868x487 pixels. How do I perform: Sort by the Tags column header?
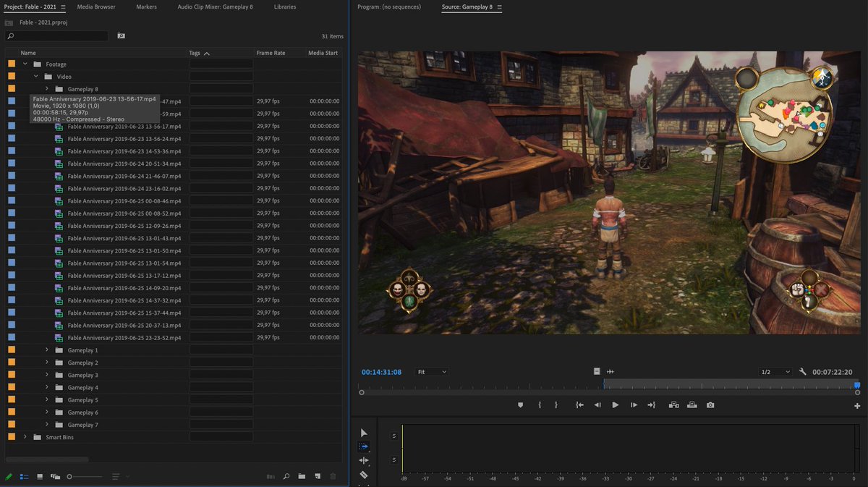(195, 53)
